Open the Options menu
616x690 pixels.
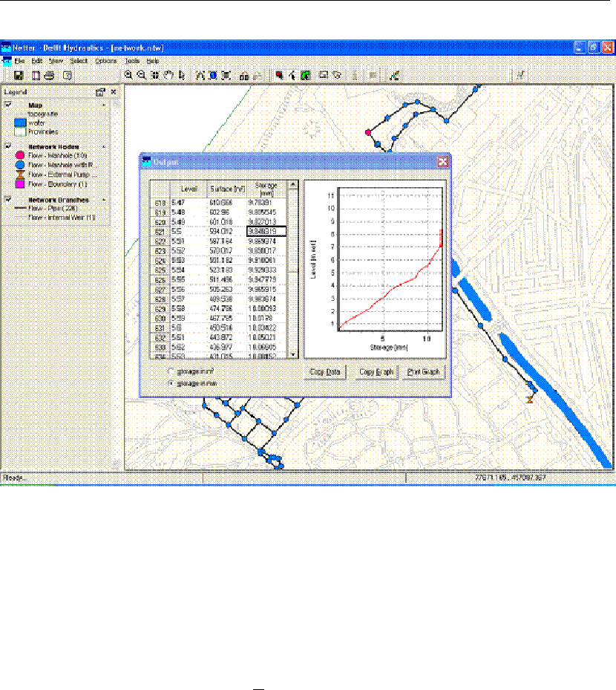coord(106,61)
